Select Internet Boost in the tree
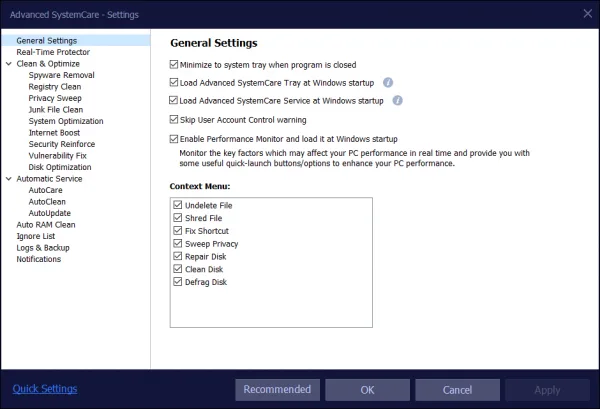600x409 pixels. click(54, 133)
